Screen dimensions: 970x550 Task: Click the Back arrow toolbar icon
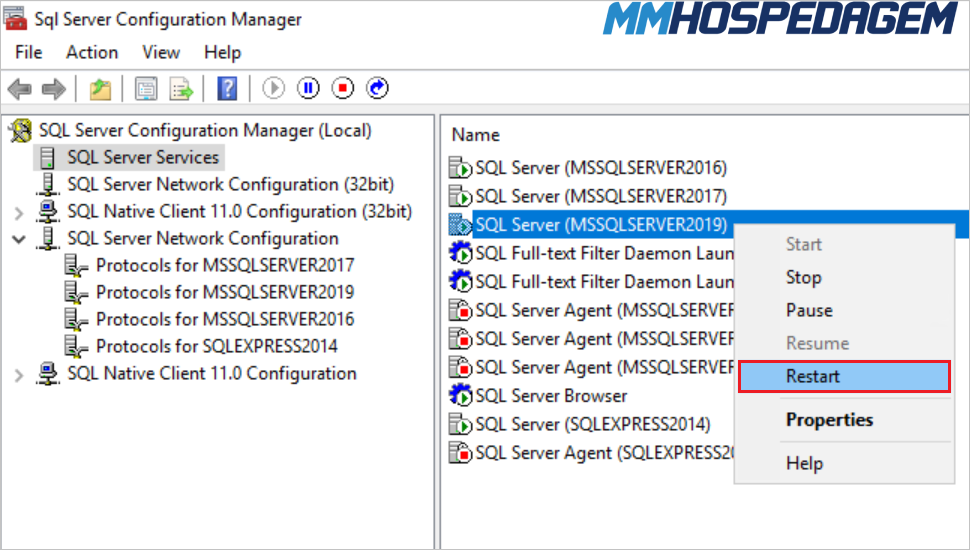click(x=19, y=88)
